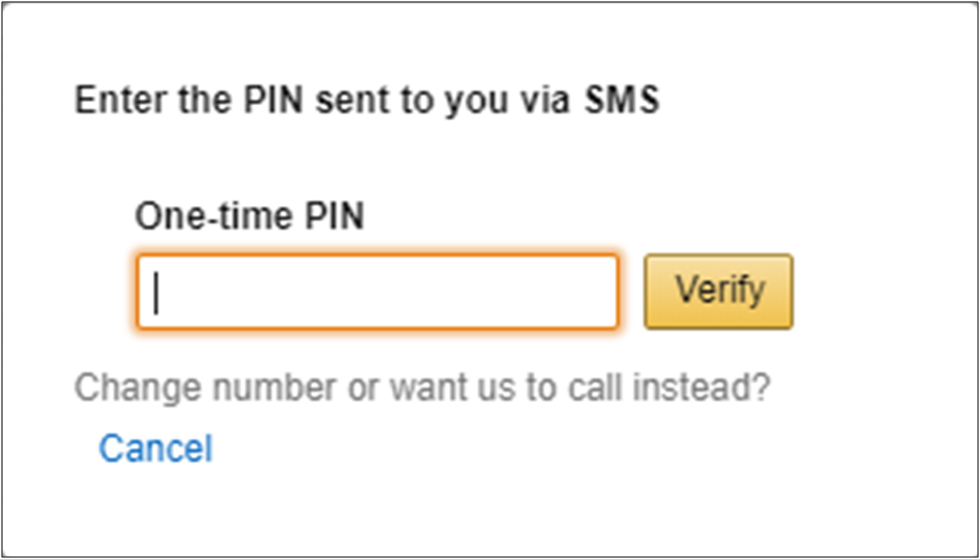Click the word 'PIN' in the field label
Viewport: 980px width, 559px height.
point(333,216)
